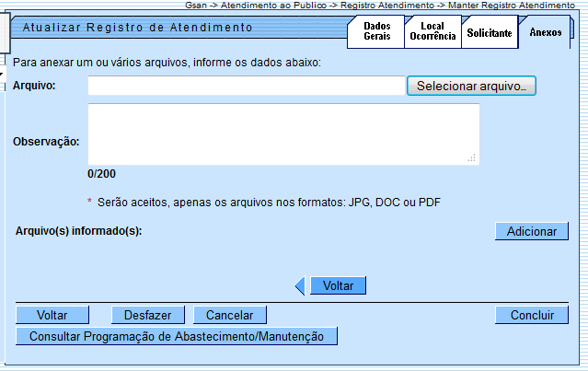Click the resize handle of the Observação box
The image size is (588, 371).
pyautogui.click(x=472, y=158)
